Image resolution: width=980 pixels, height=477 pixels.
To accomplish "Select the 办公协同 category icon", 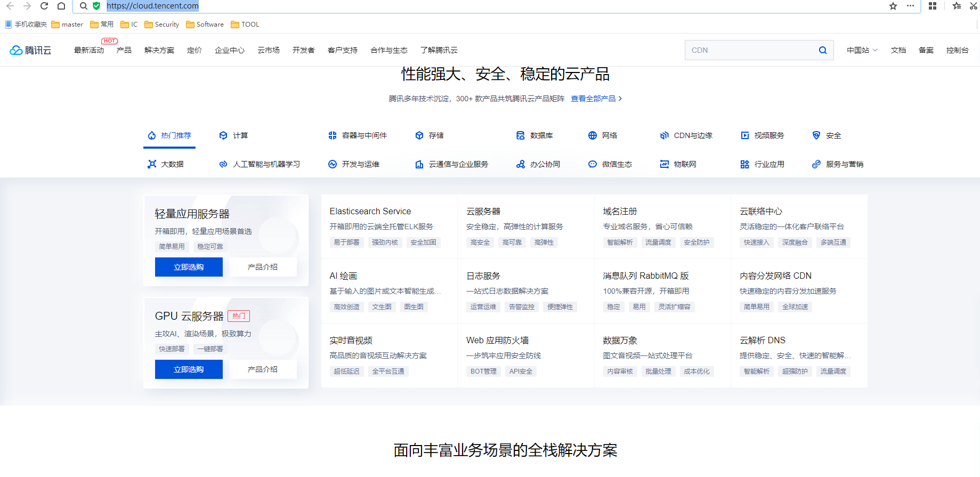I will tap(521, 164).
